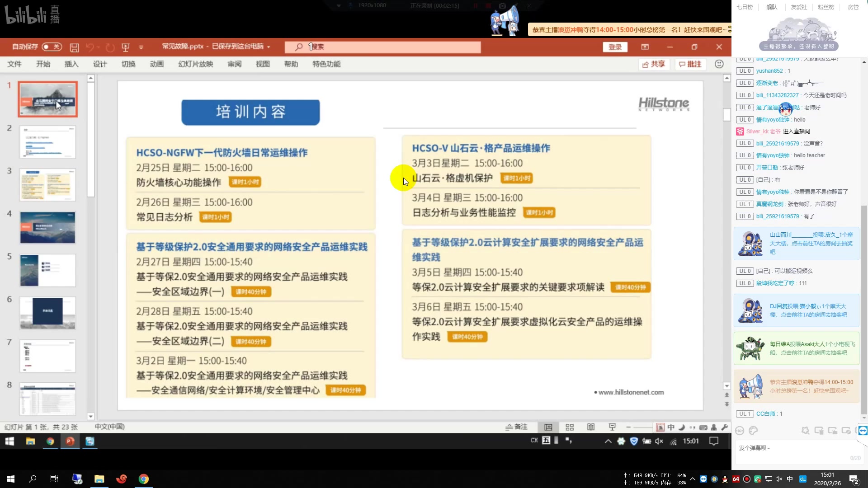Switch to Normal view icon
The height and width of the screenshot is (488, 868).
pyautogui.click(x=548, y=427)
